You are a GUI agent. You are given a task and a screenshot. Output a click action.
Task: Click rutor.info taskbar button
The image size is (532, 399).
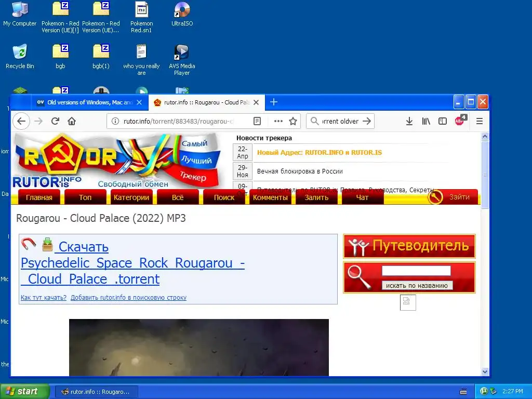click(96, 392)
